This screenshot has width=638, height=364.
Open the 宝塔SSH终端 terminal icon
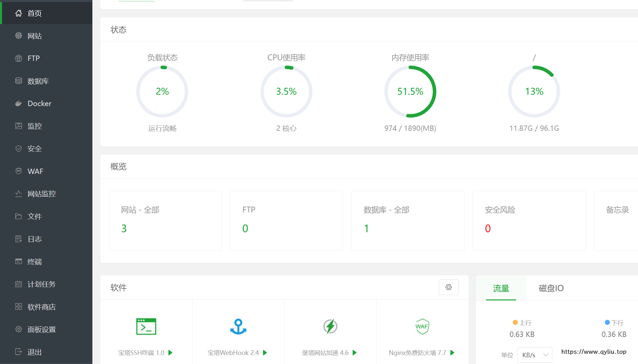coord(146,327)
